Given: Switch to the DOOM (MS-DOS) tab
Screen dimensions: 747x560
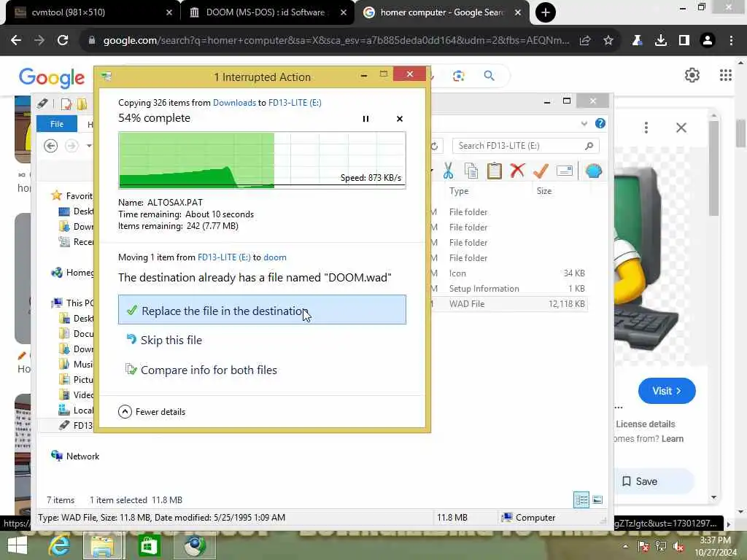Looking at the screenshot, I should [x=268, y=12].
